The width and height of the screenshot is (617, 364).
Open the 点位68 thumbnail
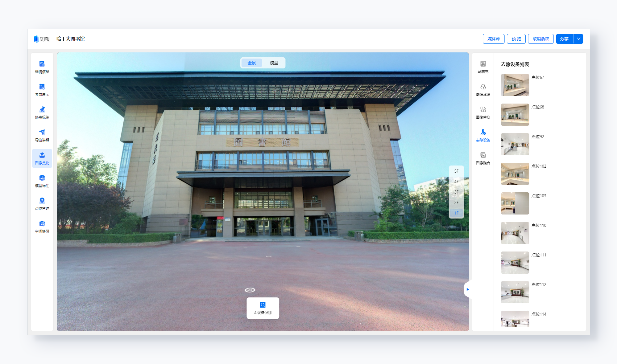click(x=515, y=115)
